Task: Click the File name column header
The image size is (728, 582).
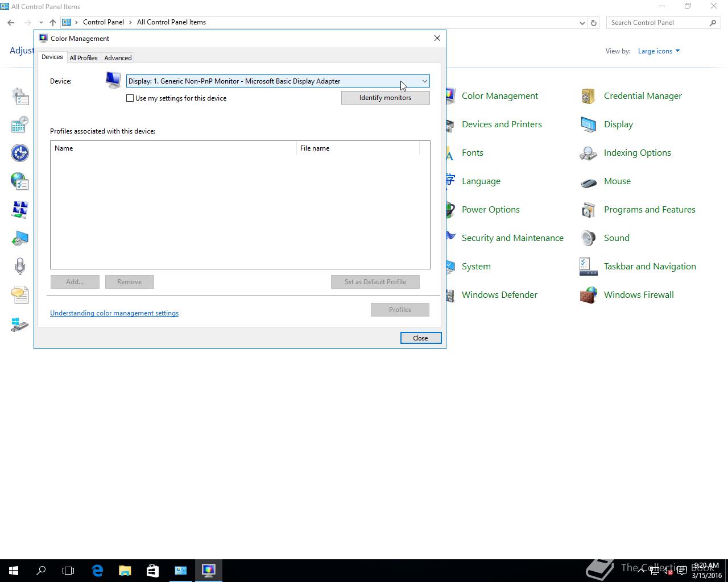Action: 358,148
